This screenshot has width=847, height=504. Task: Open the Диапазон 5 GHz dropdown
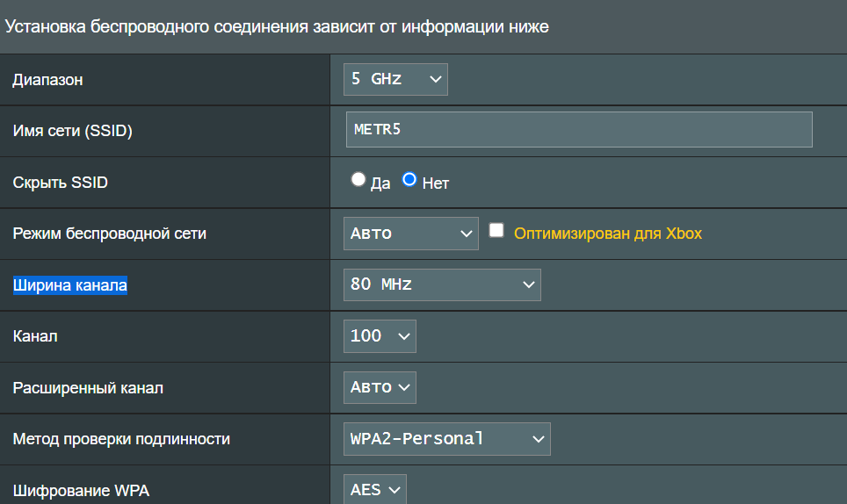(395, 79)
